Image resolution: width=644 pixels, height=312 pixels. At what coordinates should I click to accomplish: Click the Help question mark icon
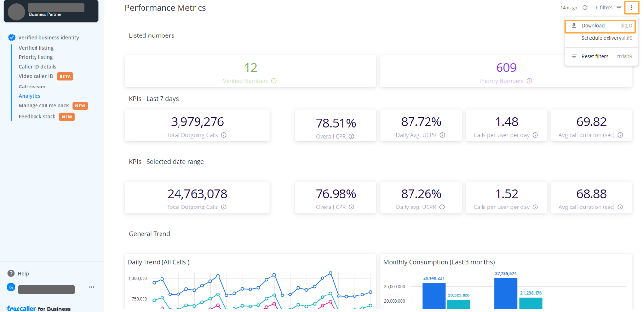pos(11,273)
